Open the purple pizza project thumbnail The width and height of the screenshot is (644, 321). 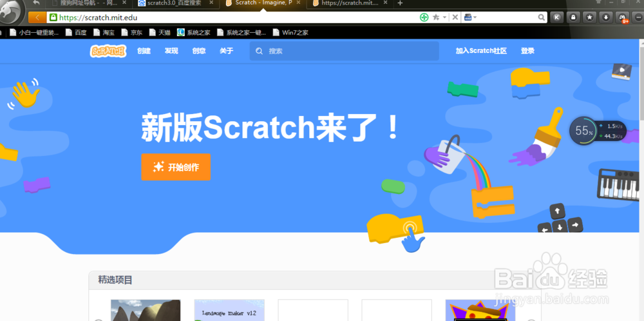tap(480, 310)
